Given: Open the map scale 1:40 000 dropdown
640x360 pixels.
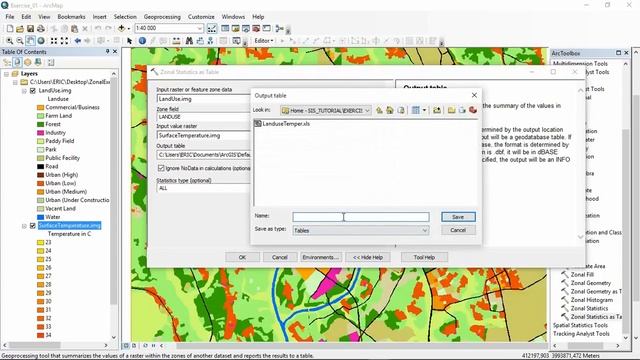Looking at the screenshot, I should (200, 28).
